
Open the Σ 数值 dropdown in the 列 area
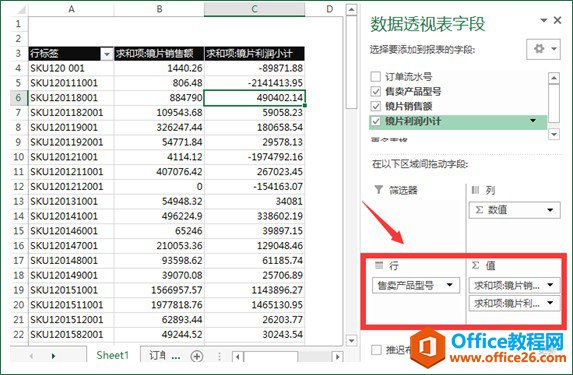(x=550, y=210)
